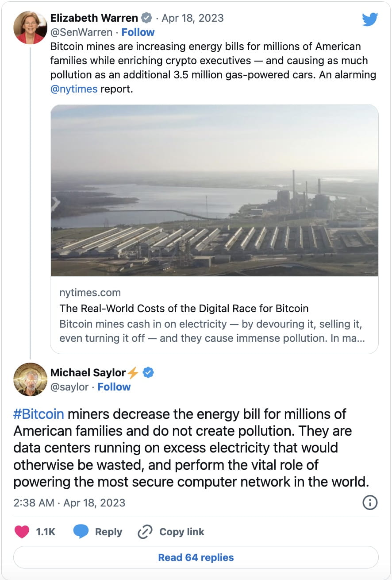Open Elizabeth Warren's profile picture

31,27
